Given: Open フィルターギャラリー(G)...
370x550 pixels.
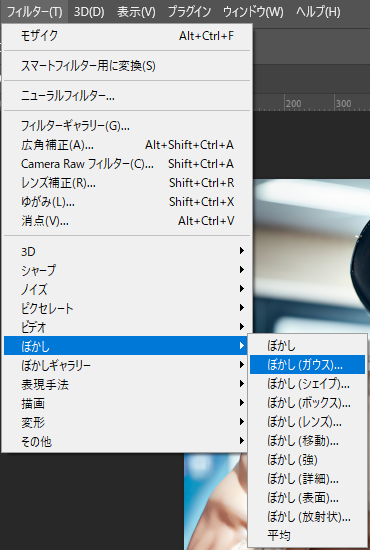Looking at the screenshot, I should click(127, 126).
